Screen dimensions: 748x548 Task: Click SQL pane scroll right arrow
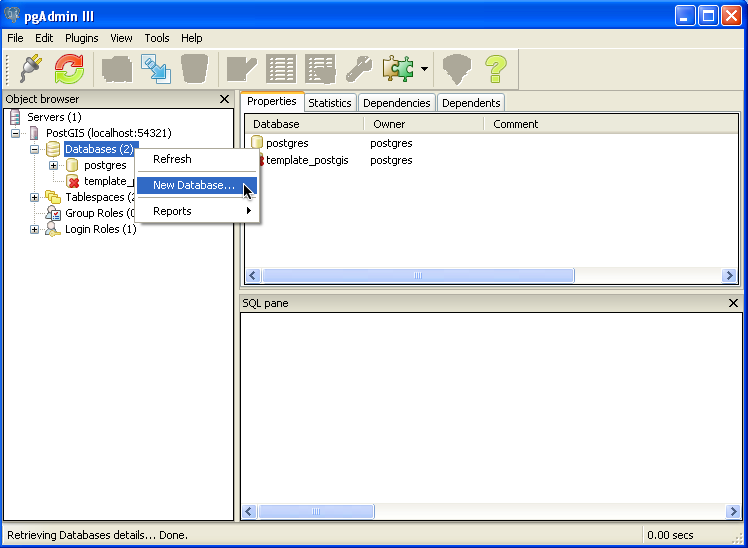click(733, 512)
